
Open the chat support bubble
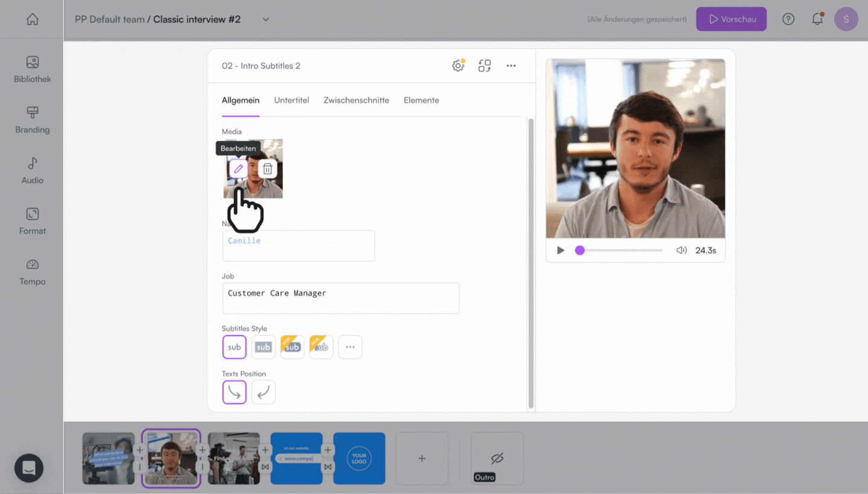[29, 467]
